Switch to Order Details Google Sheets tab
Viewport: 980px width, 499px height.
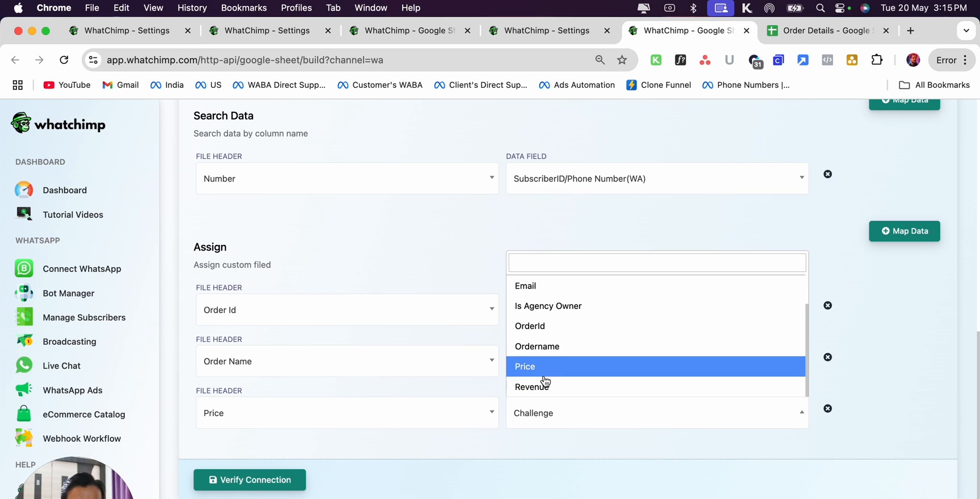829,31
